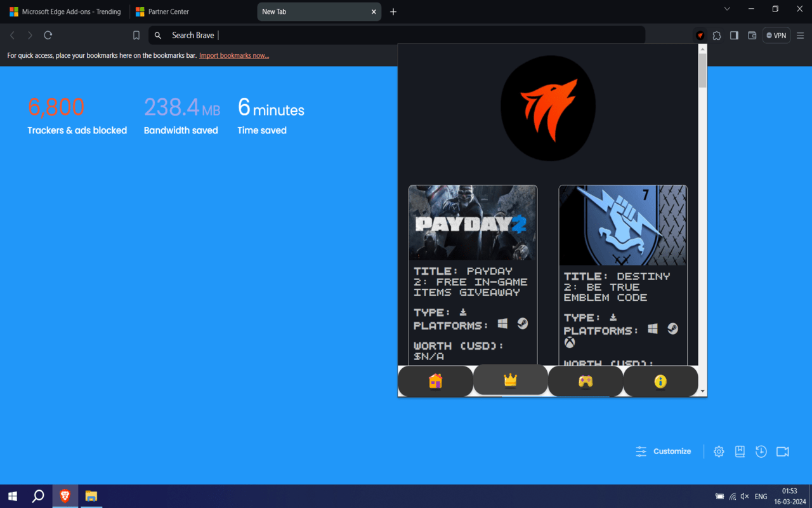Click the 238.4 MB bandwidth saved stat
The image size is (812, 508).
pos(182,116)
